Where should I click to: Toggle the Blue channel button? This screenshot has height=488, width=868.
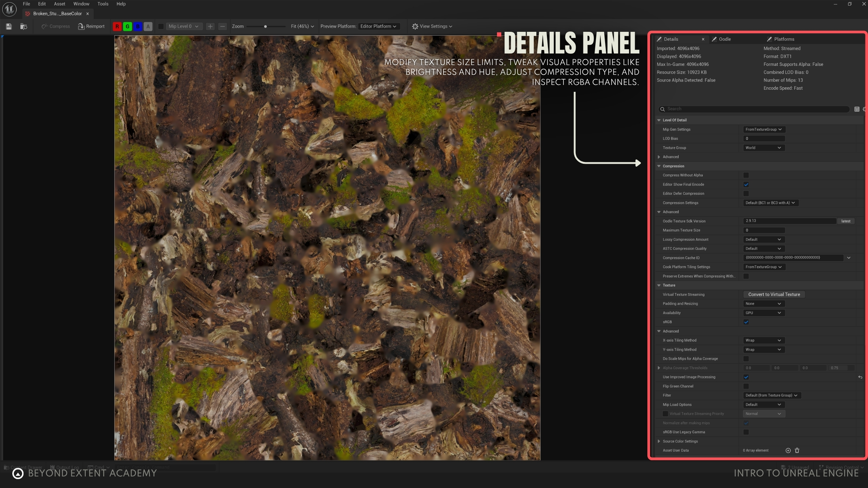pyautogui.click(x=137, y=26)
